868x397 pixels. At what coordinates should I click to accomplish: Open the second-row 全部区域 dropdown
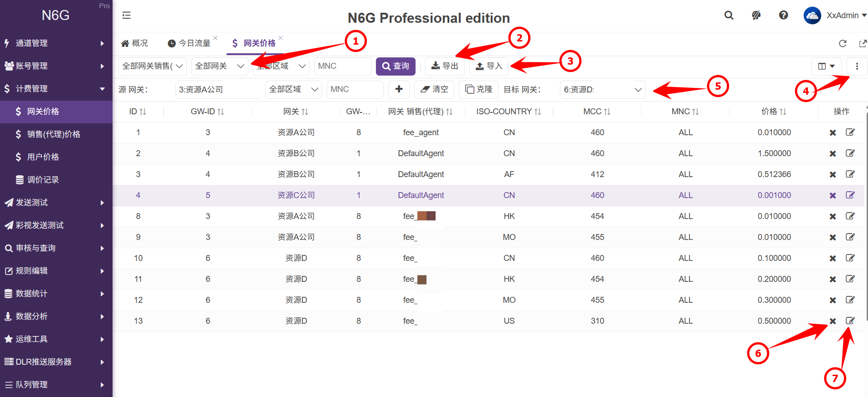293,89
